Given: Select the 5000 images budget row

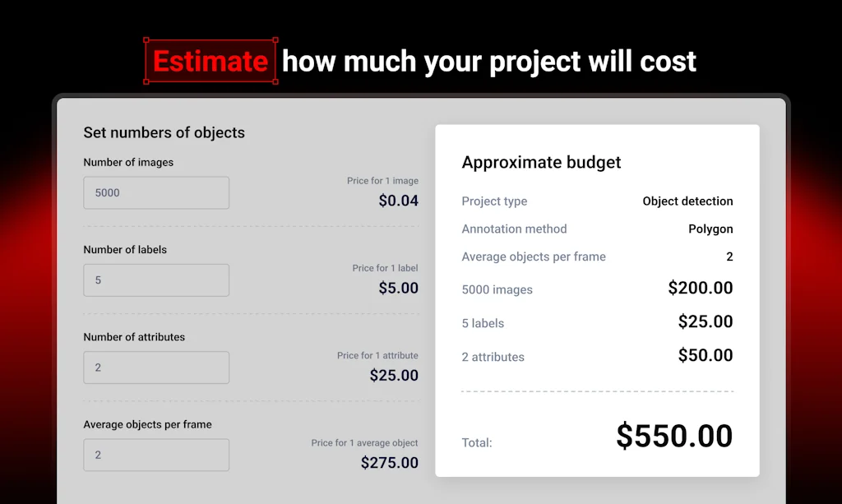Looking at the screenshot, I should (497, 289).
